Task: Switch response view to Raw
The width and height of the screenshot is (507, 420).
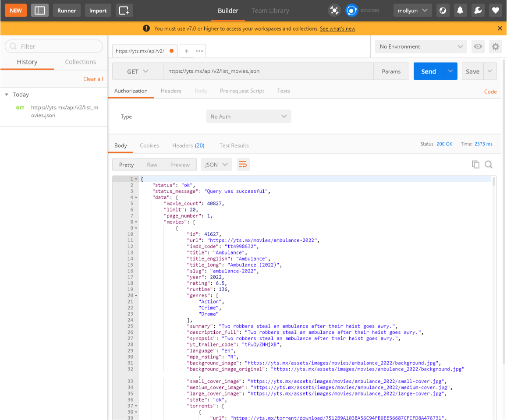Action: [x=152, y=165]
